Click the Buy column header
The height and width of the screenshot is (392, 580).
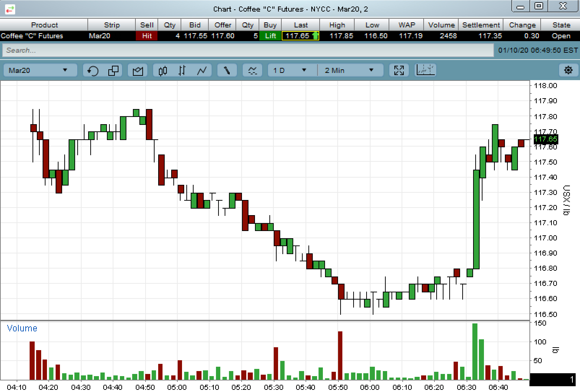pos(270,25)
